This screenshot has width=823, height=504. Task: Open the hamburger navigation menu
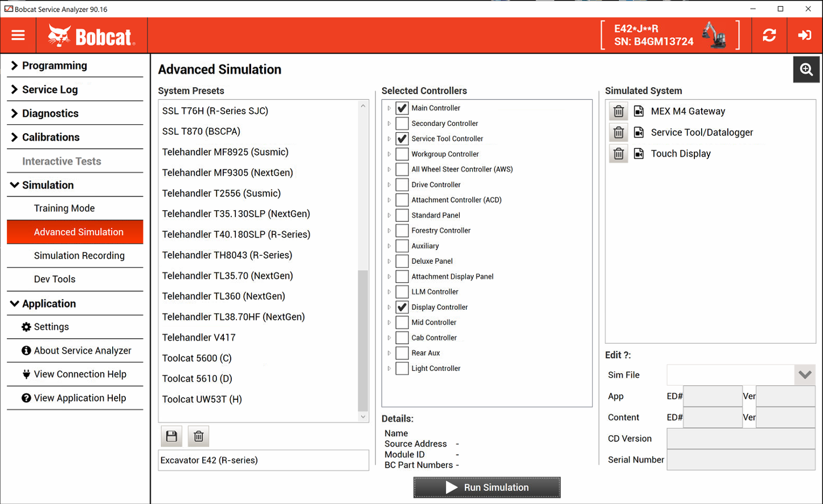(18, 35)
